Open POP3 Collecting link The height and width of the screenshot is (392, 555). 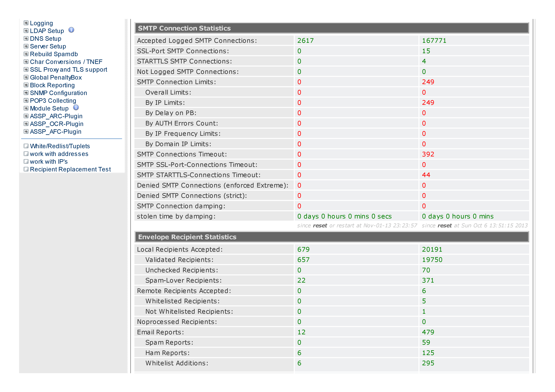53,101
